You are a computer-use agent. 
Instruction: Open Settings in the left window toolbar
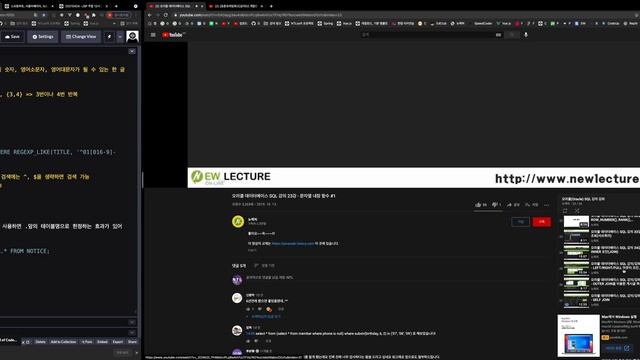pos(43,37)
